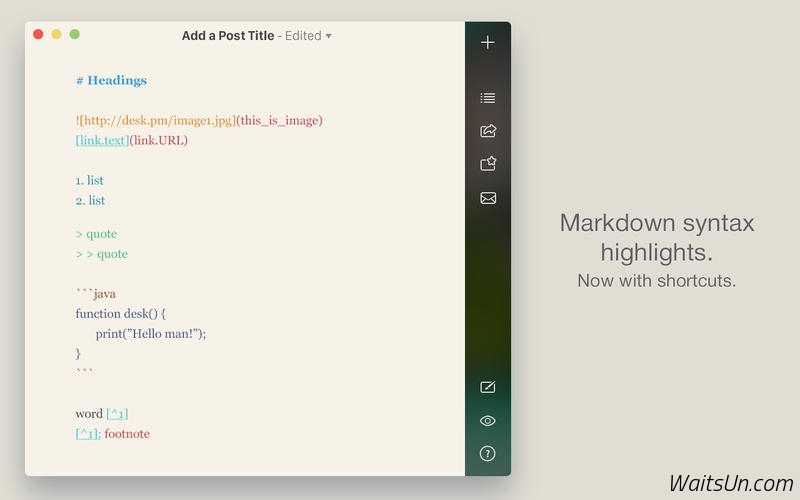
Task: Click the ```java code fence line
Action: [96, 294]
